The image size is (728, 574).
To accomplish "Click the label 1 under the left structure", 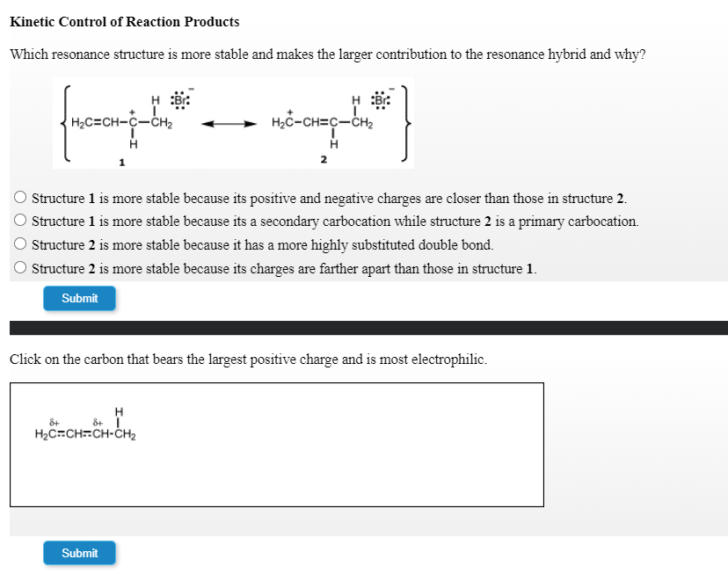I will (120, 158).
